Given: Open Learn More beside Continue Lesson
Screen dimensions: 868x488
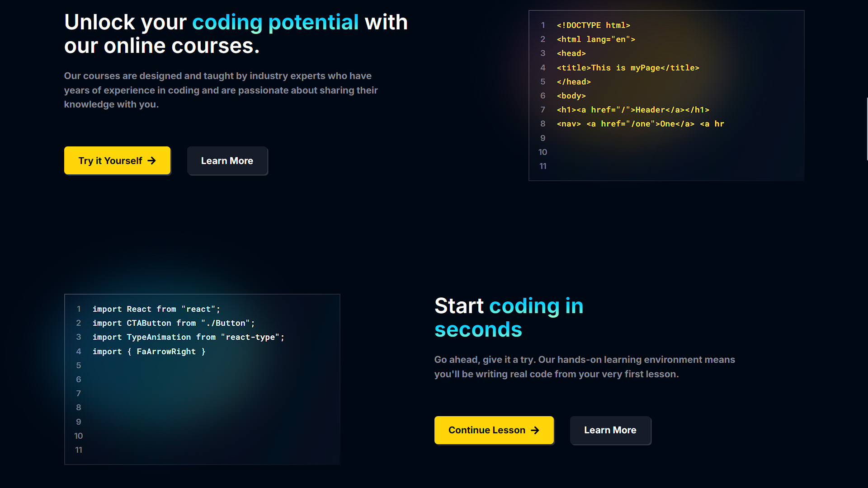Looking at the screenshot, I should coord(610,430).
